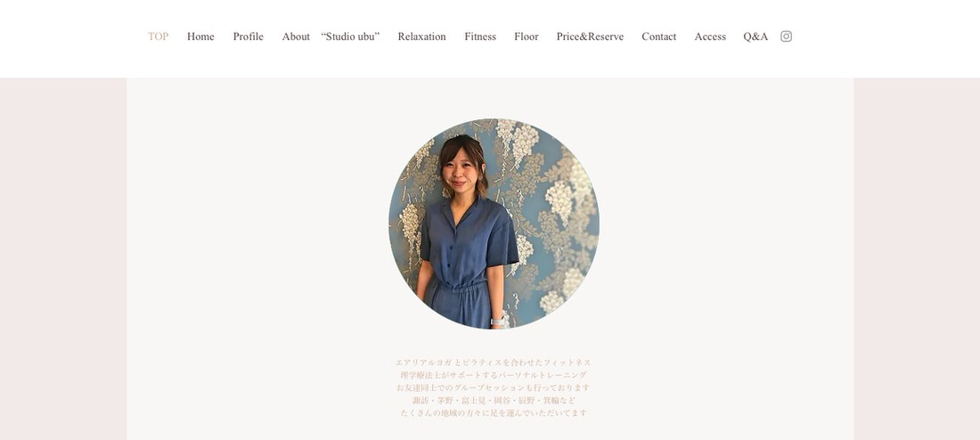Open the Floor page
This screenshot has width=980, height=440.
(x=527, y=37)
